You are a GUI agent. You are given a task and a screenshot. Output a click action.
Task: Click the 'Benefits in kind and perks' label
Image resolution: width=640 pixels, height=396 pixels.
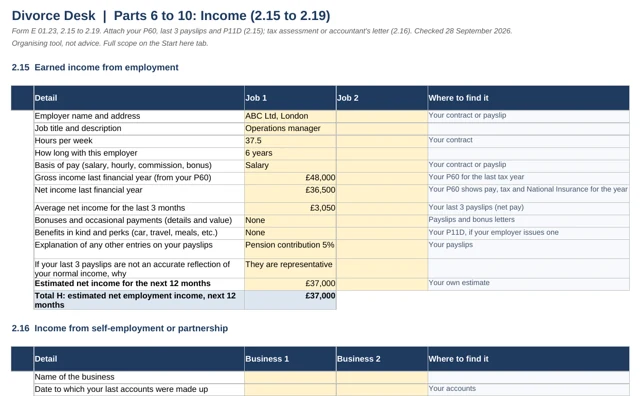pyautogui.click(x=126, y=233)
